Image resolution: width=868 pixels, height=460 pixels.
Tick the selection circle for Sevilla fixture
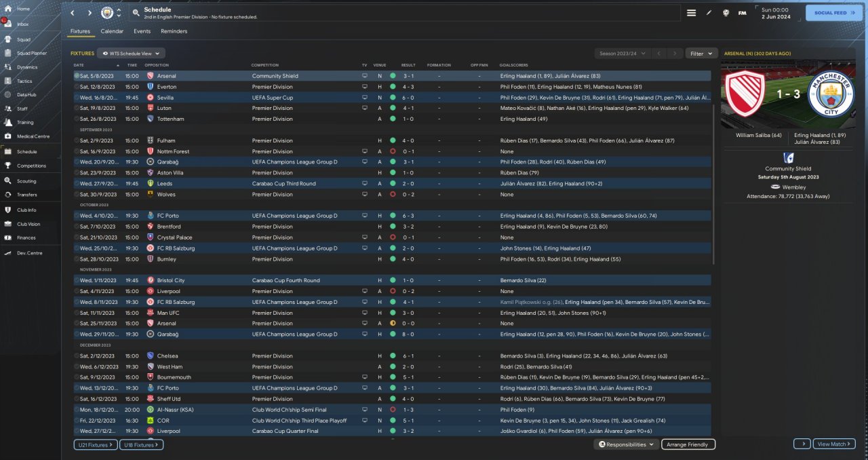click(x=77, y=98)
